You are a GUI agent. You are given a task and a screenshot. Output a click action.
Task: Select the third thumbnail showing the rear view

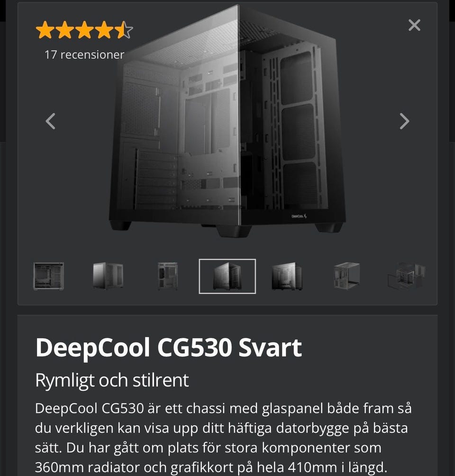coord(168,276)
